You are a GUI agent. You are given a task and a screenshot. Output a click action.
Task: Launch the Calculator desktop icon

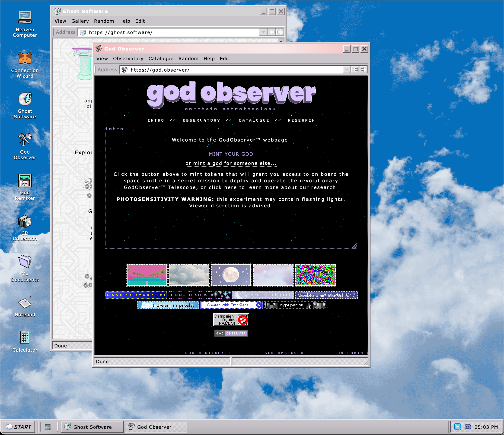[25, 338]
